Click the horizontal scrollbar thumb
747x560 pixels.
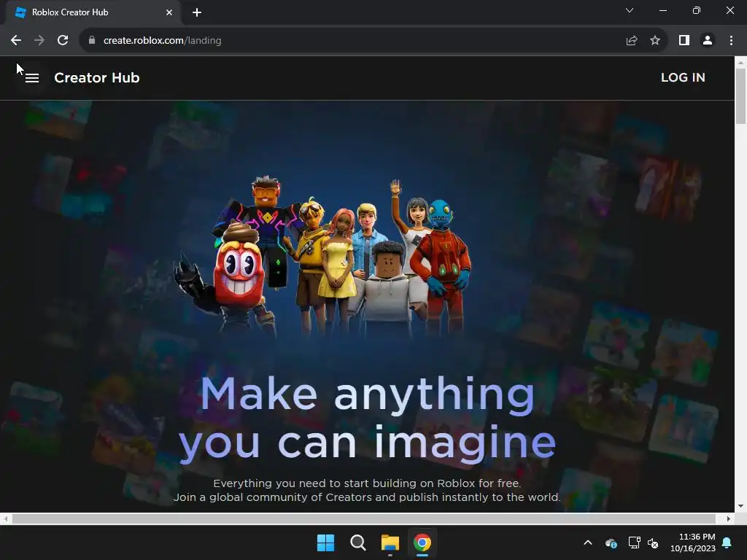[x=364, y=518]
